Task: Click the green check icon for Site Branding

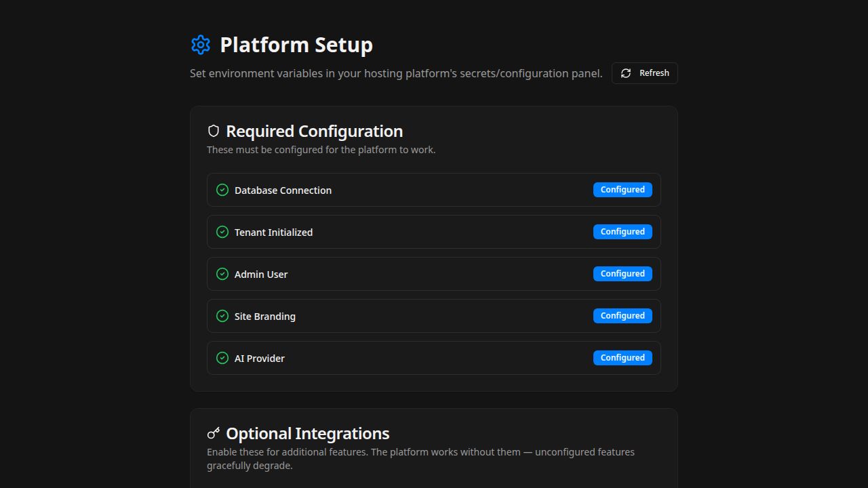Action: pyautogui.click(x=222, y=316)
